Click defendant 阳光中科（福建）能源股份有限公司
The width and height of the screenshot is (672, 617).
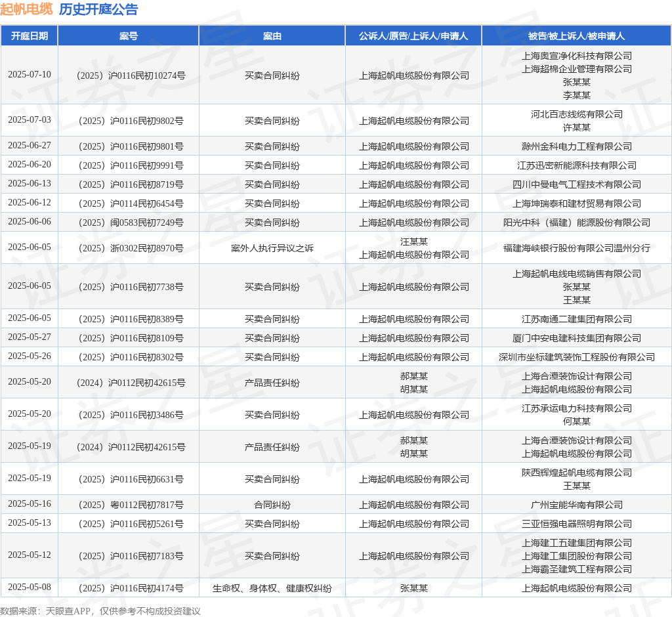(x=576, y=223)
